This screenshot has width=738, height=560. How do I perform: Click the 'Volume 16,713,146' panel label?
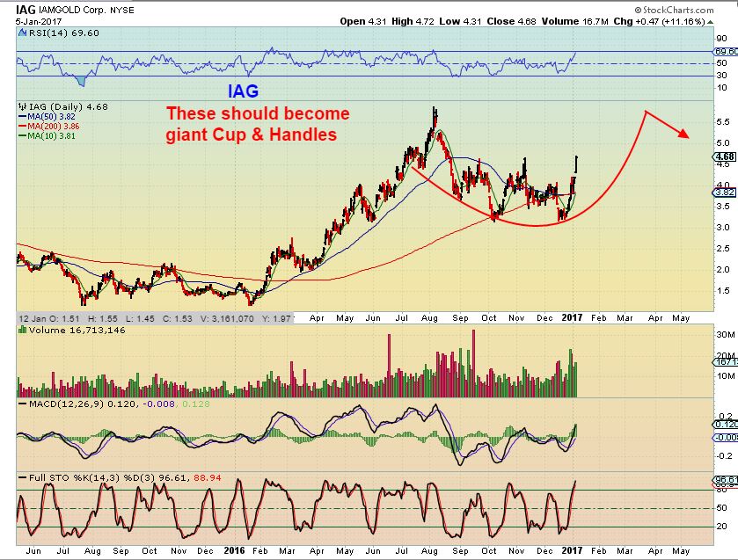tap(77, 330)
